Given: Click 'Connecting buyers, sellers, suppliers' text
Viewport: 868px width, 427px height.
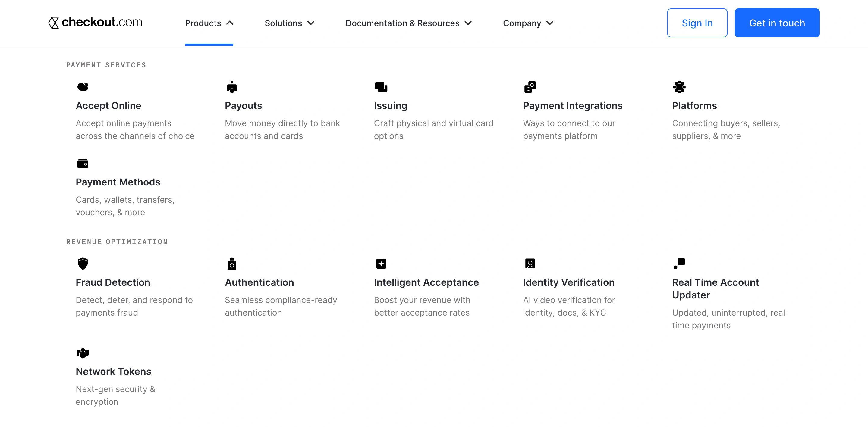Looking at the screenshot, I should pos(726,130).
